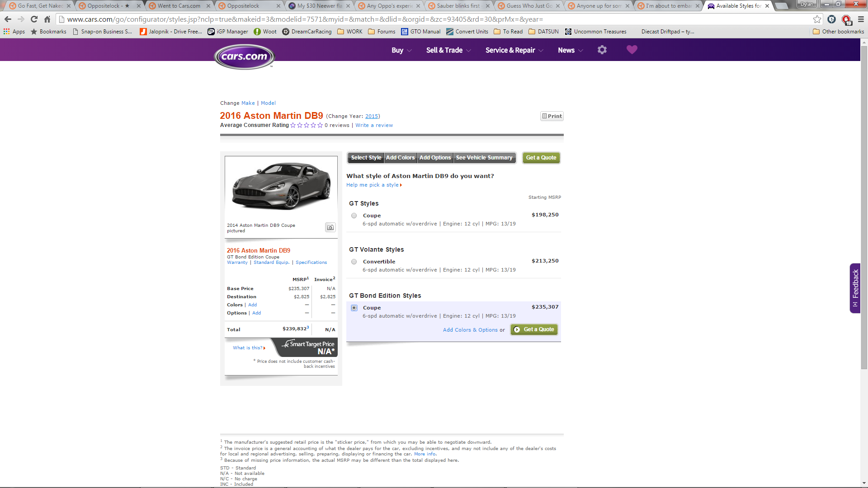
Task: Change year to 2015 link
Action: 371,116
